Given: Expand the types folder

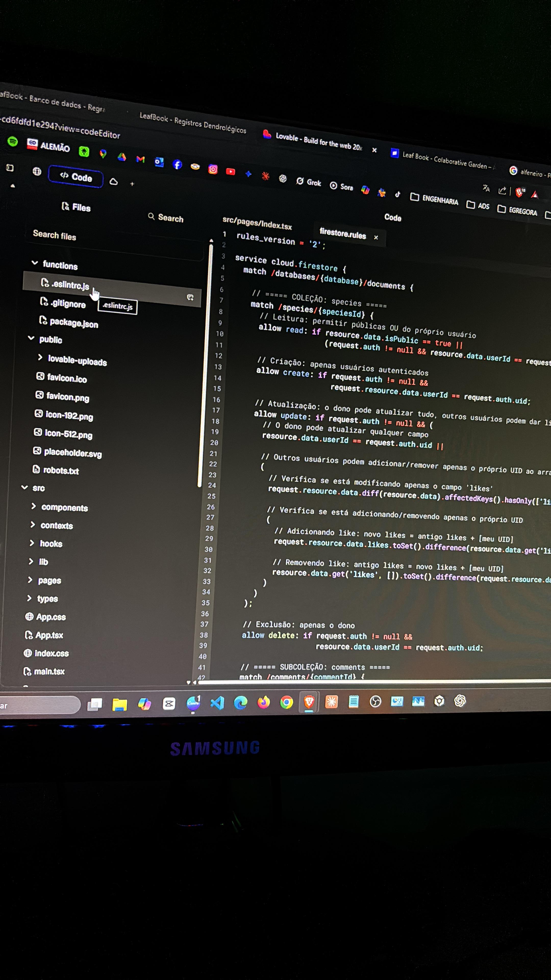Looking at the screenshot, I should (42, 598).
